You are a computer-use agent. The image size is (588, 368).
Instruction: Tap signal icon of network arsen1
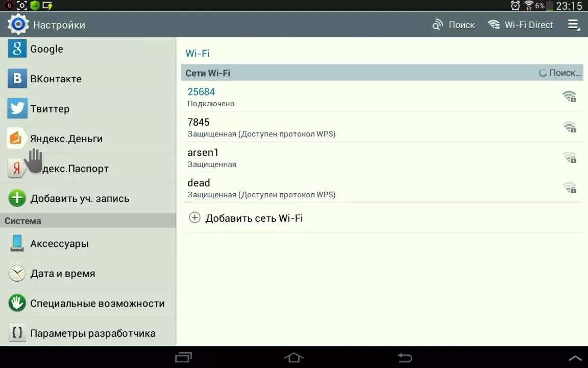(569, 157)
